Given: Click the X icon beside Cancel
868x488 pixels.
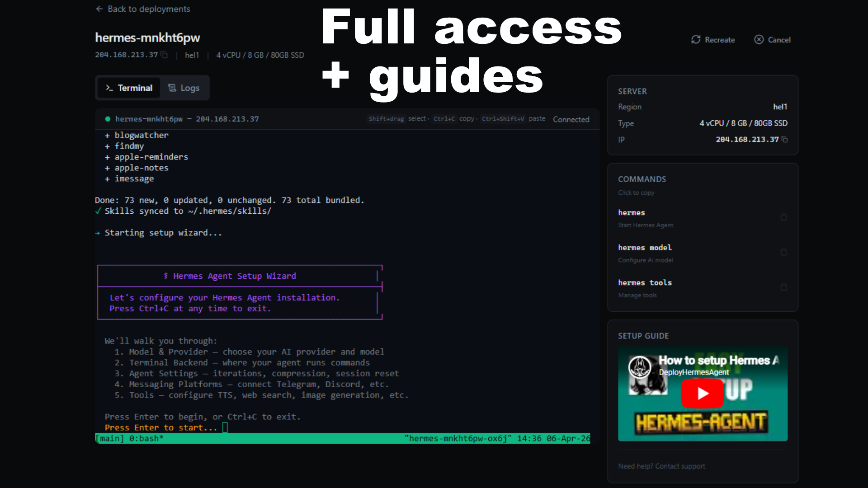Looking at the screenshot, I should [759, 40].
